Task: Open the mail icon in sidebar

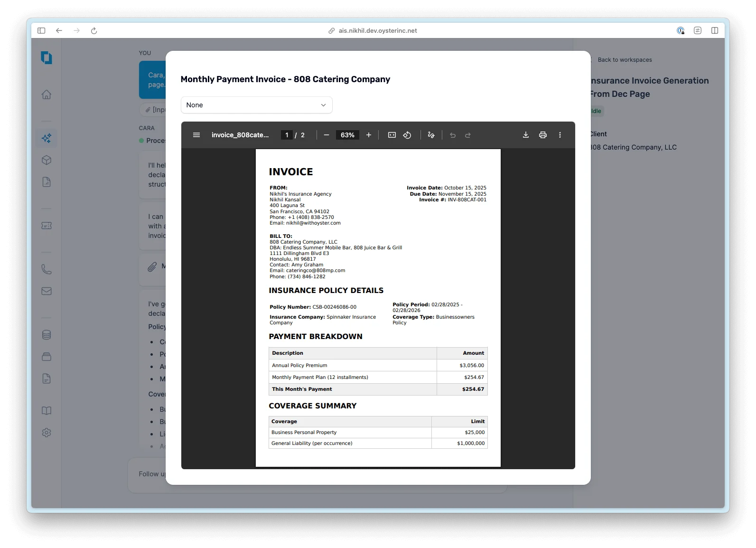Action: [47, 291]
